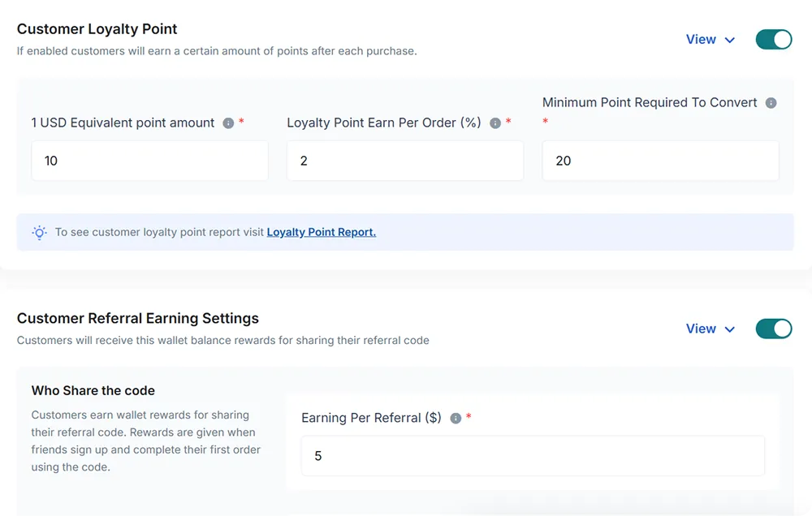
Task: Click the Loyalty Point Earn Per Order (%) label
Action: click(x=384, y=123)
